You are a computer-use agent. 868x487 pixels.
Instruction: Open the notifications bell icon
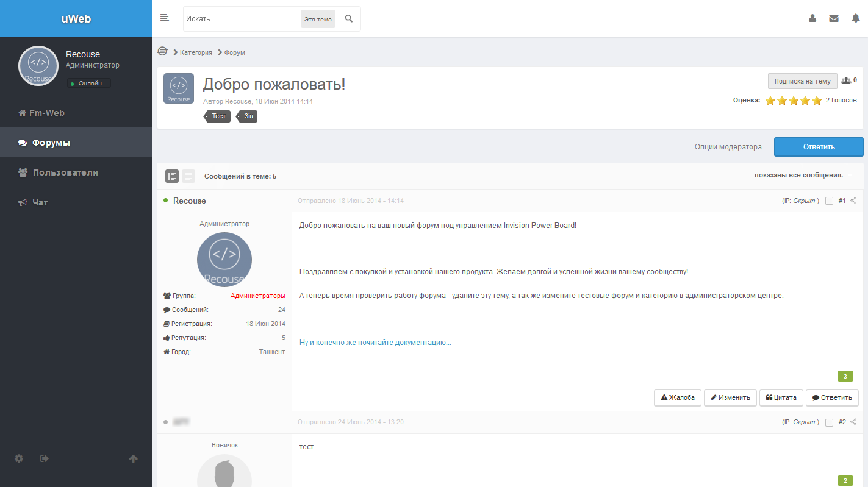pos(856,18)
